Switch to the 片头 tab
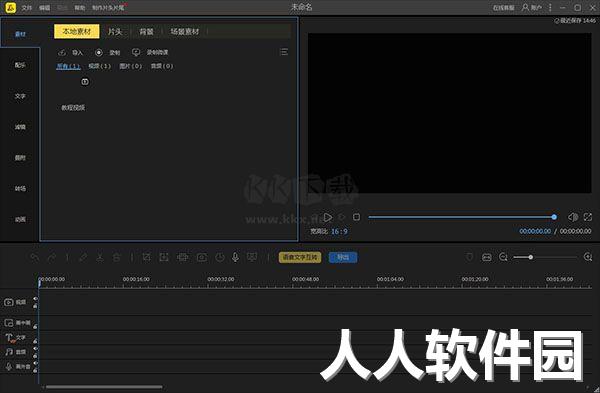 [x=115, y=31]
